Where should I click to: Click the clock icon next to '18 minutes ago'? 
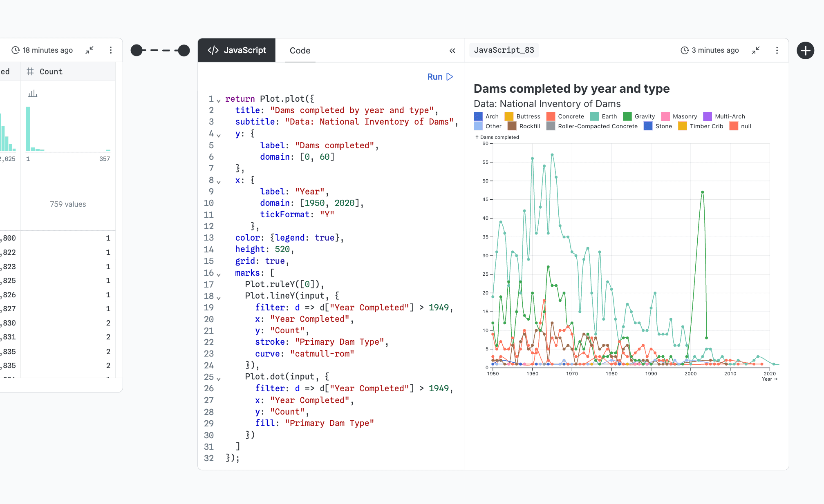click(x=16, y=50)
